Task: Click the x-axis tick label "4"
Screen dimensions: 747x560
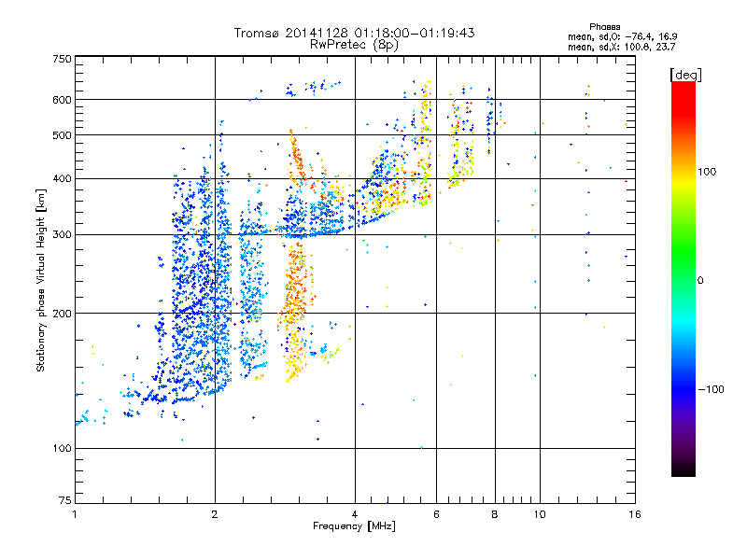Action: pos(355,514)
